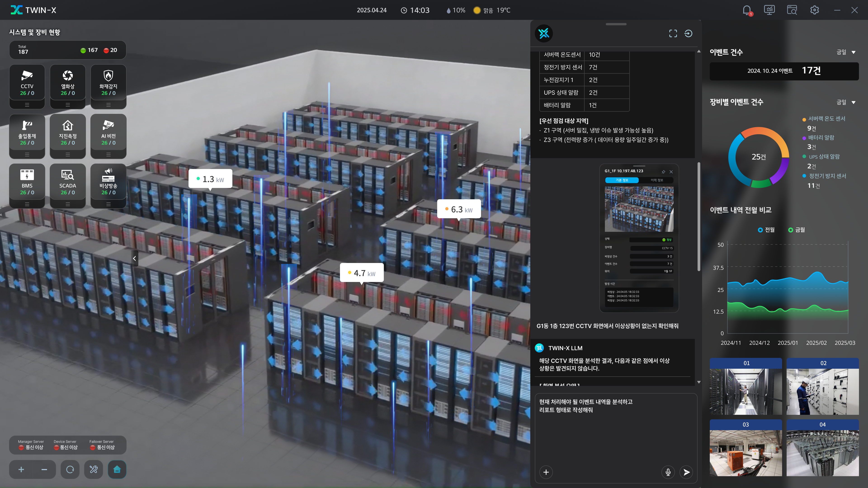
Task: Pin the G1_1F CCTV card
Action: [663, 172]
